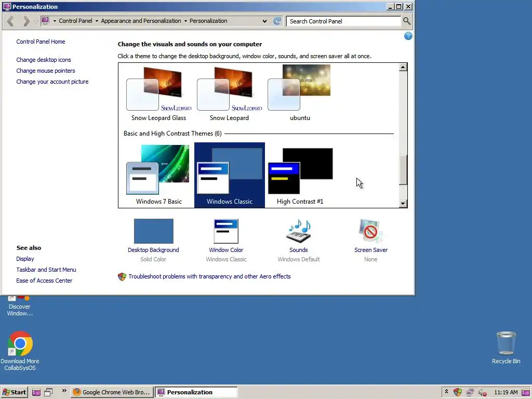This screenshot has width=532, height=399.
Task: Expand dropdown after Appearance and Personalization
Action: click(x=185, y=21)
